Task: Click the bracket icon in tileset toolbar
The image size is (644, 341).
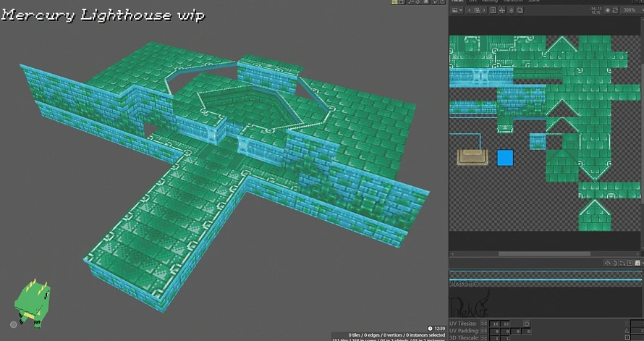Action: coord(493,10)
